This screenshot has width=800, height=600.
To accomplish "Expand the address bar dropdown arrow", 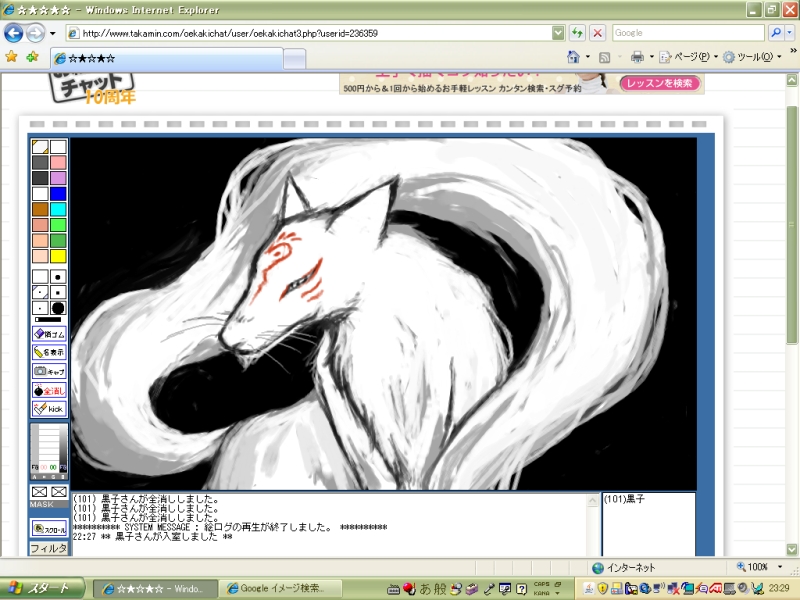I will pos(558,33).
